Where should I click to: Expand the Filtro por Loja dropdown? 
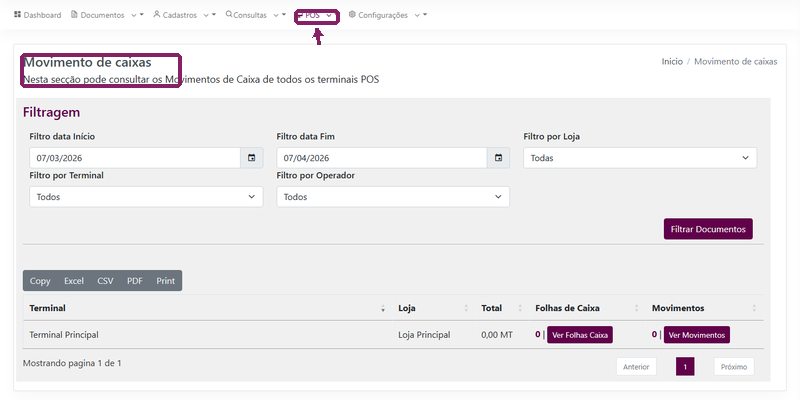[640, 158]
